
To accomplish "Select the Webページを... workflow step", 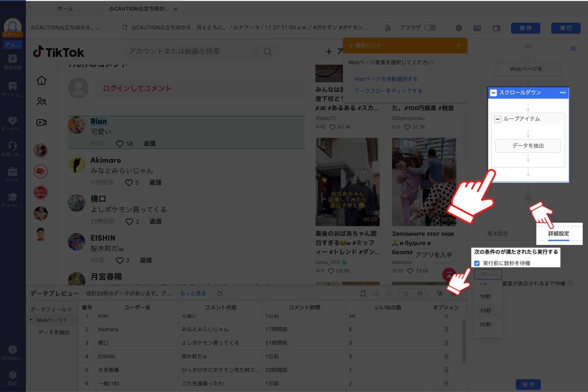I will (x=528, y=69).
